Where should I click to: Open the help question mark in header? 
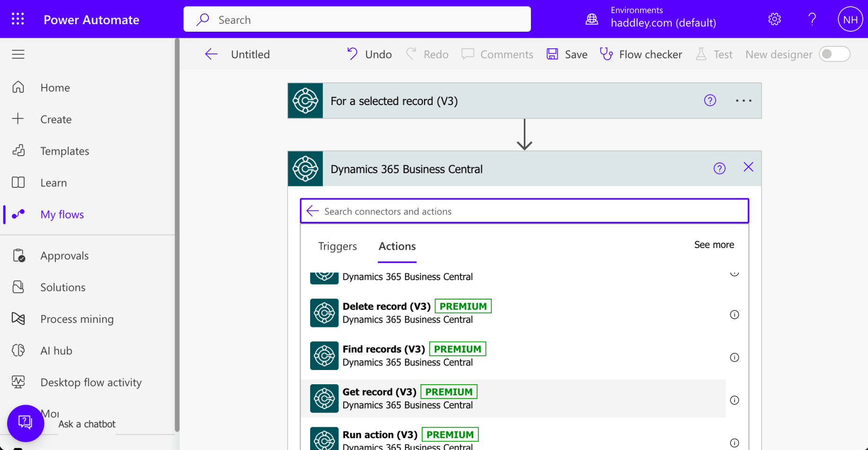812,19
